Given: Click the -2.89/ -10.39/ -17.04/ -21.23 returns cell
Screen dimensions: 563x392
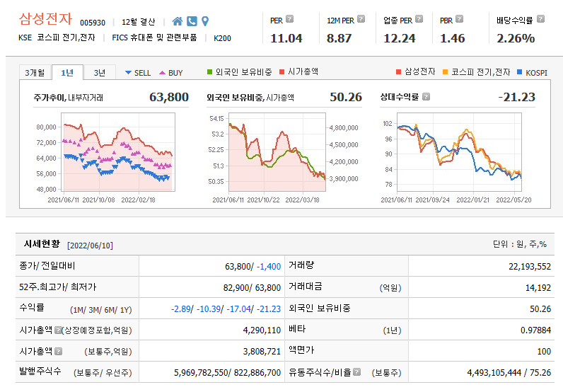Looking at the screenshot, I should [226, 309].
